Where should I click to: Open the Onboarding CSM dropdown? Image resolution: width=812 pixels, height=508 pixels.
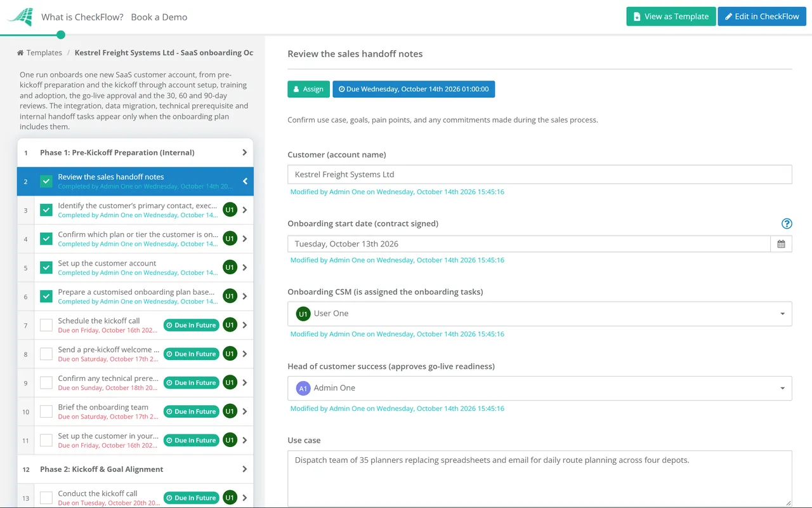[x=539, y=314]
